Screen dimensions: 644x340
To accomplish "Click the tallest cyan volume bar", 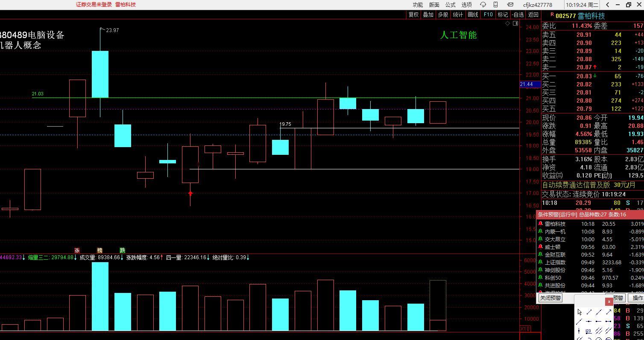I will [x=100, y=296].
